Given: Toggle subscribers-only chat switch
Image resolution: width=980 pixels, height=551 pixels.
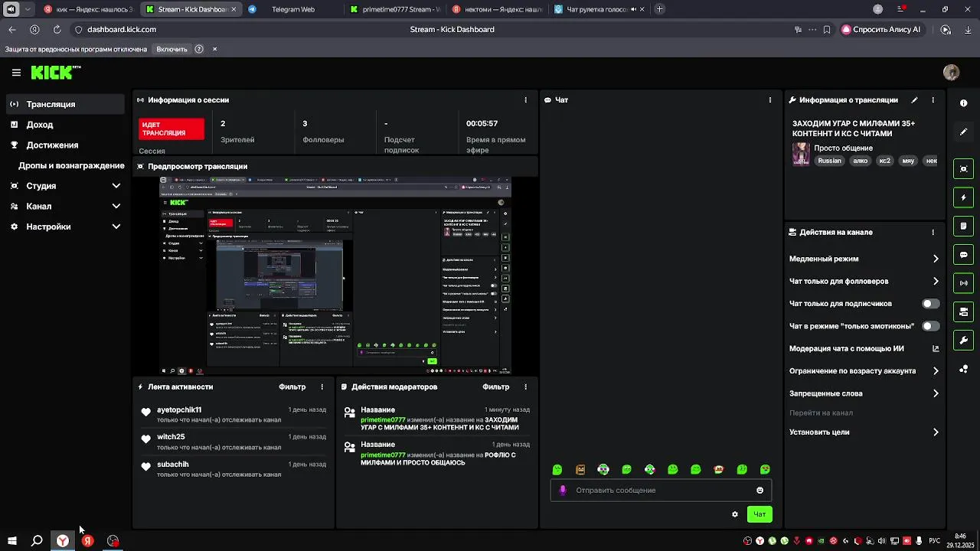Looking at the screenshot, I should click(930, 304).
